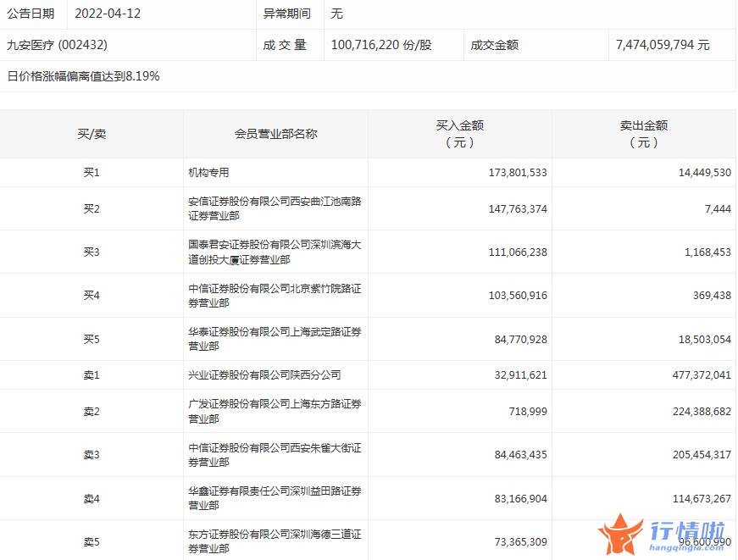Screen dimensions: 738x560
Task: Click the 成交量 label cell
Action: pyautogui.click(x=285, y=45)
